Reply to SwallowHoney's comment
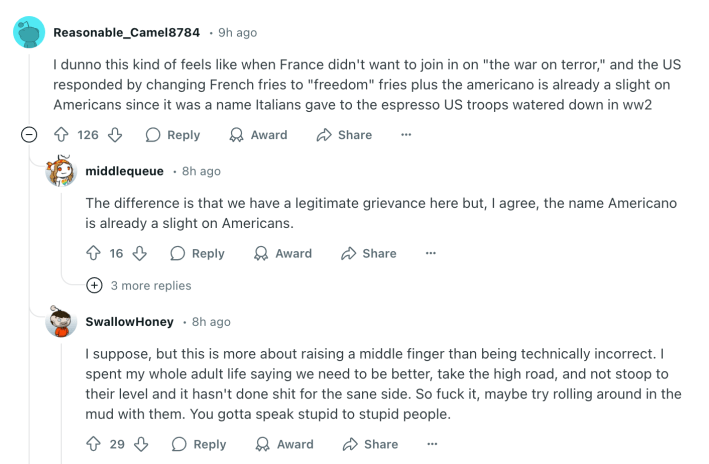709x464 pixels. 198,444
